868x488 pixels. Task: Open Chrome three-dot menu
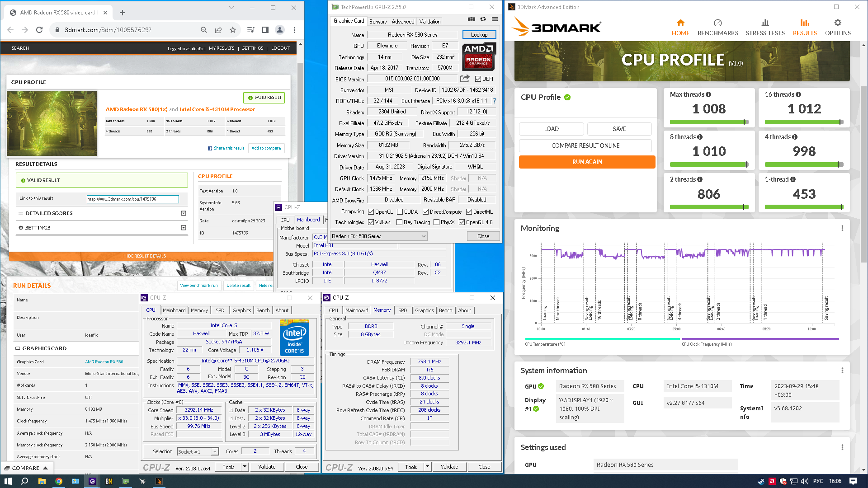[294, 30]
